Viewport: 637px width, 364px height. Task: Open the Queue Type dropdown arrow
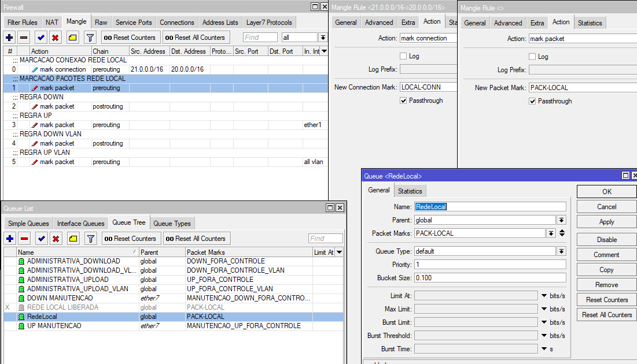[x=561, y=251]
